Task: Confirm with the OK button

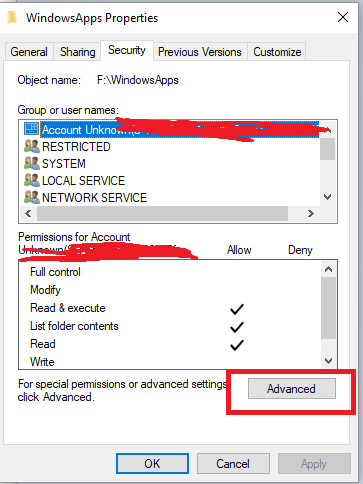Action: click(152, 463)
